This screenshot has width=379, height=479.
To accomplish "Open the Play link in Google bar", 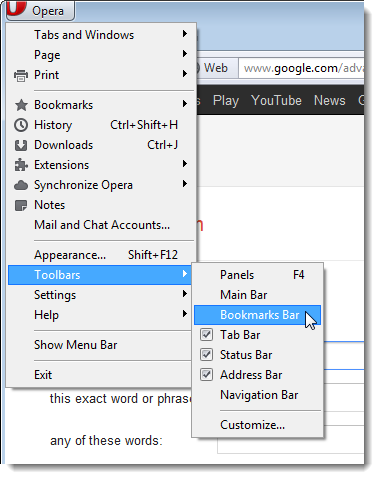I will tap(226, 100).
